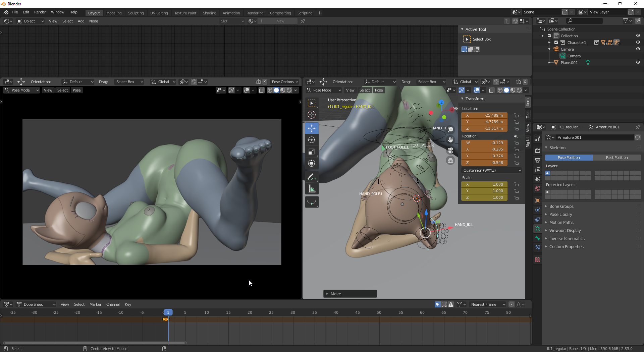Lock the Location X value
This screenshot has width=644, height=352.
point(517,115)
